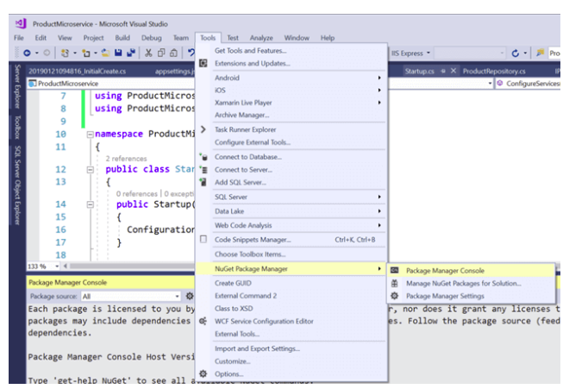This screenshot has width=588, height=389.
Task: Select Get Tools and Features
Action: [251, 50]
